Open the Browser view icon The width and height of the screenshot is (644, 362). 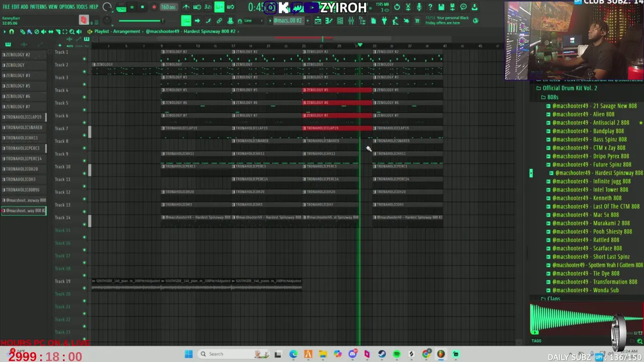coord(362,21)
